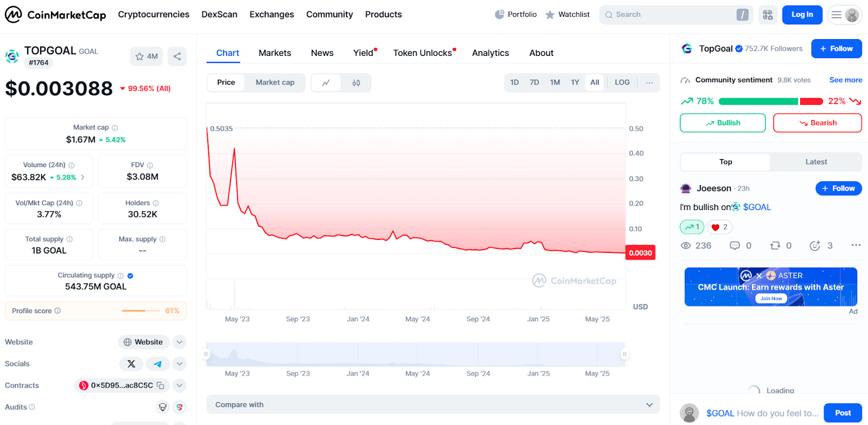This screenshot has height=425, width=868.
Task: Set chart range to 7D
Action: pos(534,83)
